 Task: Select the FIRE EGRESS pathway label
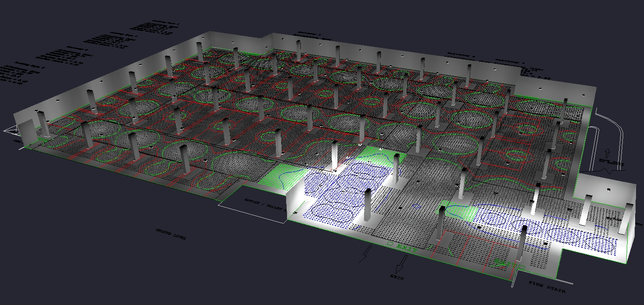(612, 163)
